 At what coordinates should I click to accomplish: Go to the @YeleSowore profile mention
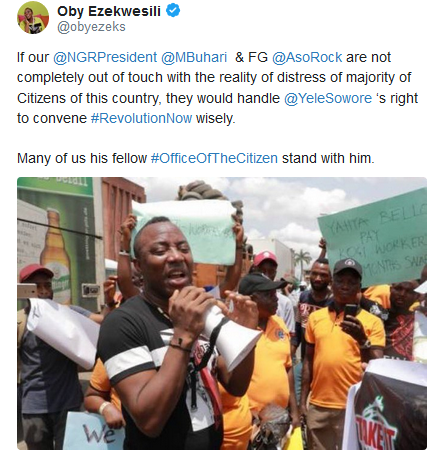(x=328, y=98)
